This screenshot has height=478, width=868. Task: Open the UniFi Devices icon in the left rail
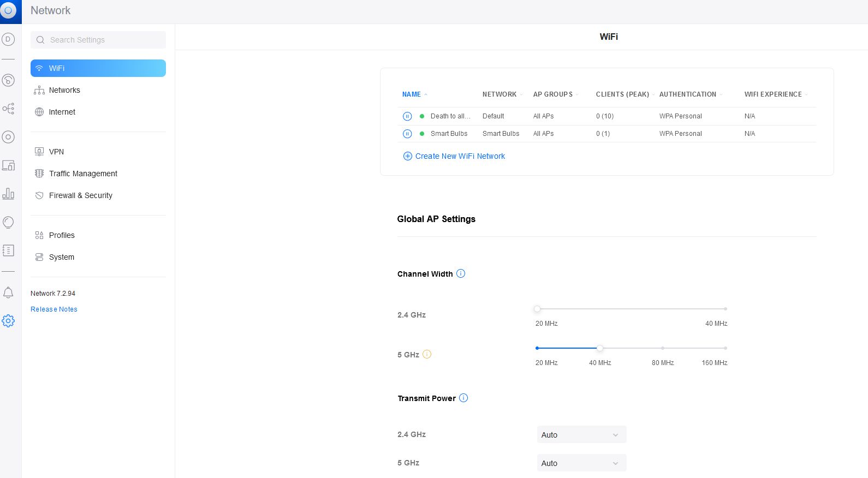[x=8, y=137]
